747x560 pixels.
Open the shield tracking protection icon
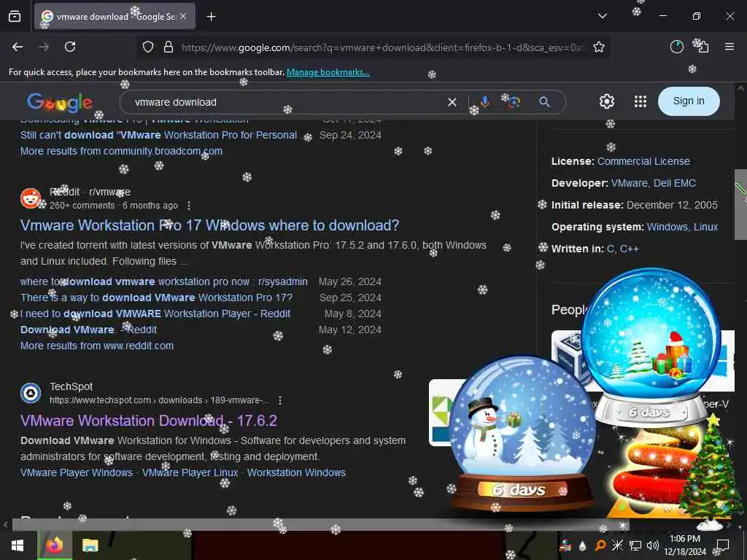148,47
